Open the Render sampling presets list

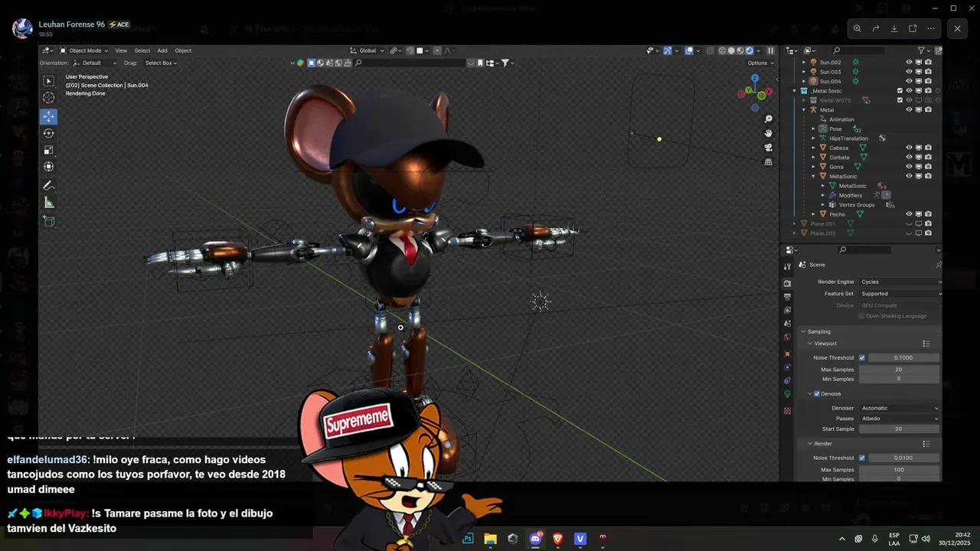(x=926, y=444)
